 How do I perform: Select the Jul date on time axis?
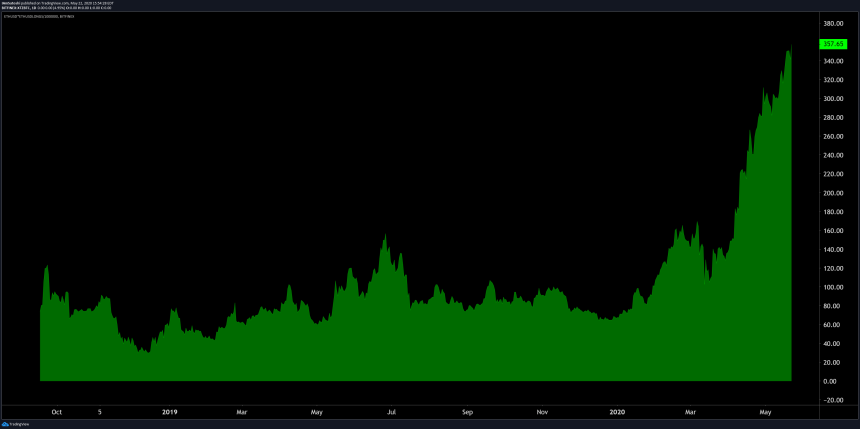coord(391,411)
